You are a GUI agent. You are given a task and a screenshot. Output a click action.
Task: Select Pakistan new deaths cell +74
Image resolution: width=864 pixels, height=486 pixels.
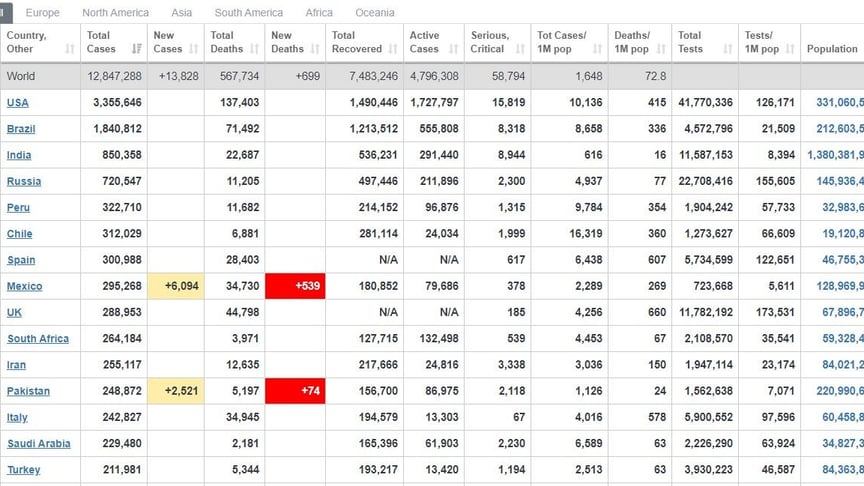pos(295,391)
